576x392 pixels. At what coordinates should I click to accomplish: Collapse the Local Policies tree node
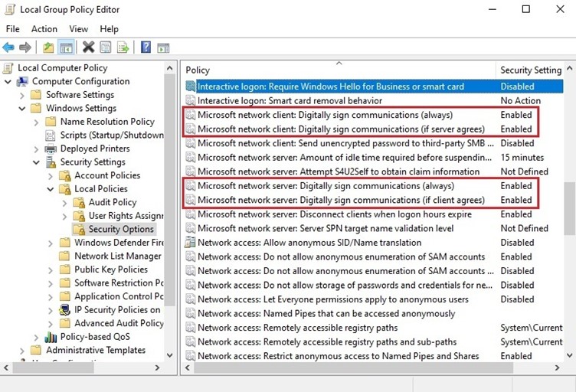51,189
